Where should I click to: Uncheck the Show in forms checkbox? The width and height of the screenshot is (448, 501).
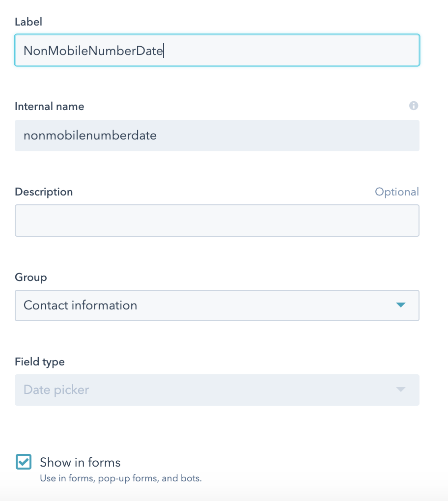pyautogui.click(x=24, y=462)
